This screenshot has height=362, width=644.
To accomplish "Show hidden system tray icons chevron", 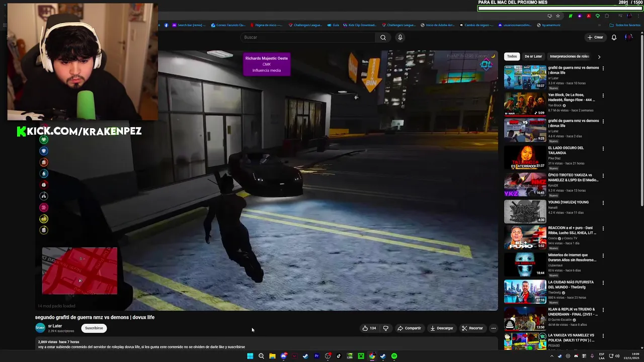I will [x=552, y=356].
